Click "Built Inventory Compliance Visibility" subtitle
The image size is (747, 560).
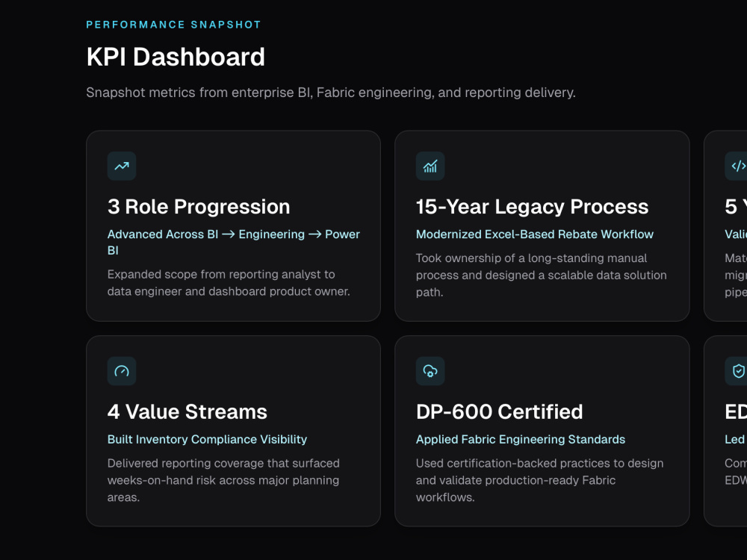click(x=207, y=440)
